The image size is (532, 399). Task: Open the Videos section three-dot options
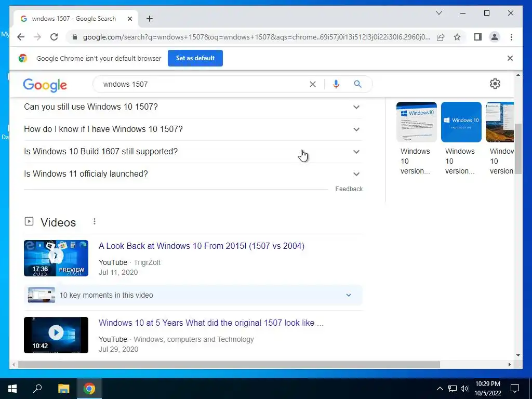(x=95, y=221)
